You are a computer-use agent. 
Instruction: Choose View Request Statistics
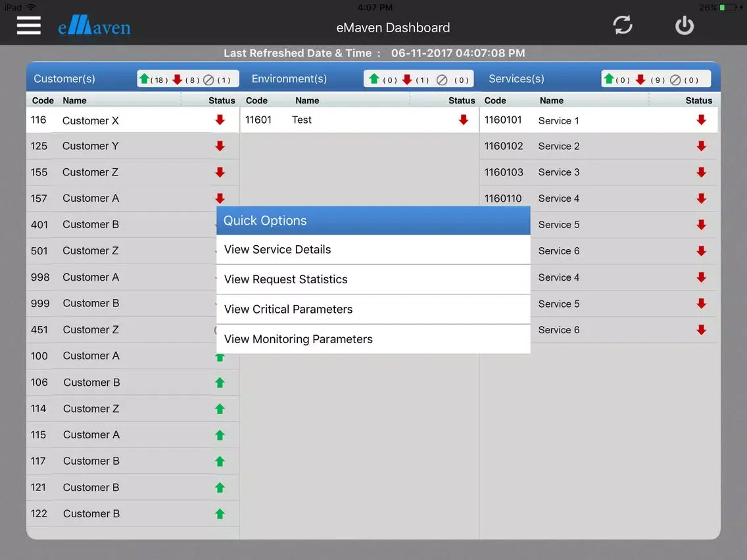pyautogui.click(x=373, y=279)
